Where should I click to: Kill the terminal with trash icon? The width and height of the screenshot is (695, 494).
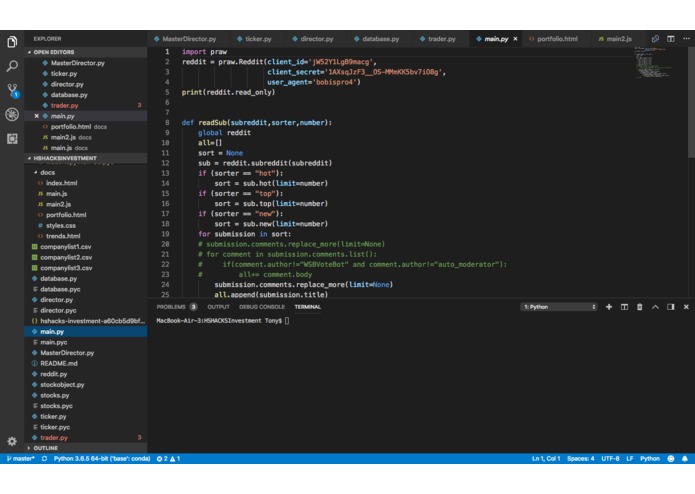640,307
